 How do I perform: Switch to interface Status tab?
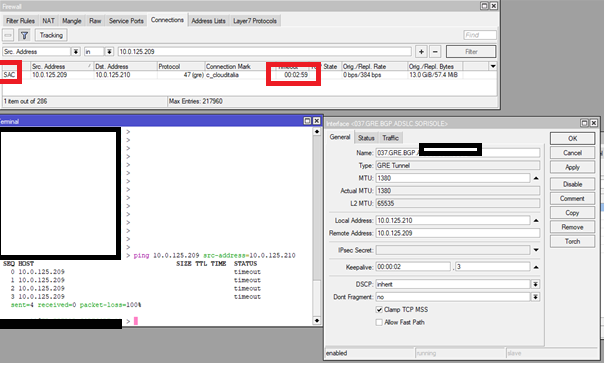point(366,138)
